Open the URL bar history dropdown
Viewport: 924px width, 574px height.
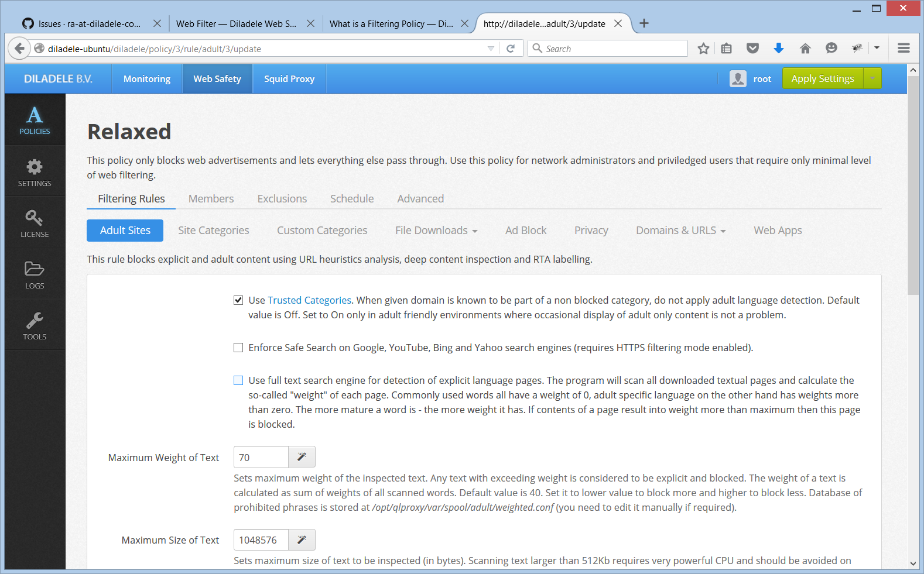491,49
